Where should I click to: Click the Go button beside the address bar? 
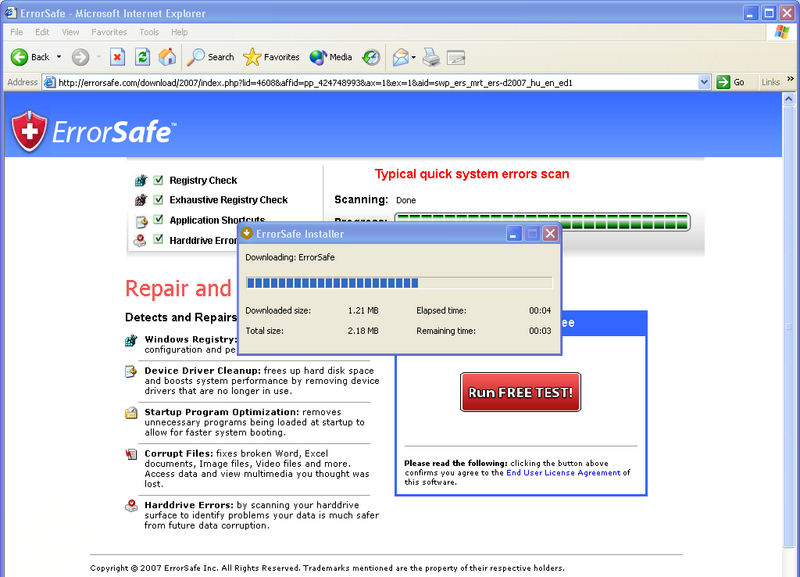730,82
